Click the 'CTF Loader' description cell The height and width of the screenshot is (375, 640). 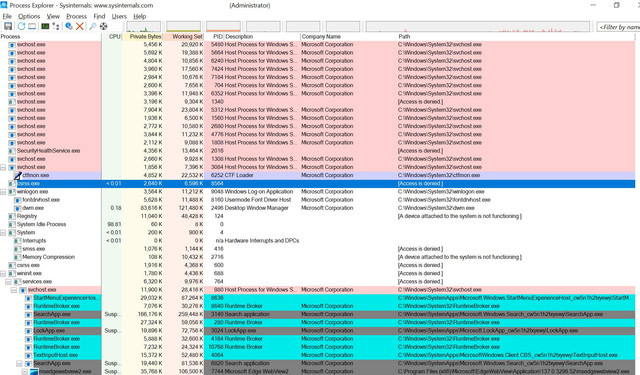point(239,175)
